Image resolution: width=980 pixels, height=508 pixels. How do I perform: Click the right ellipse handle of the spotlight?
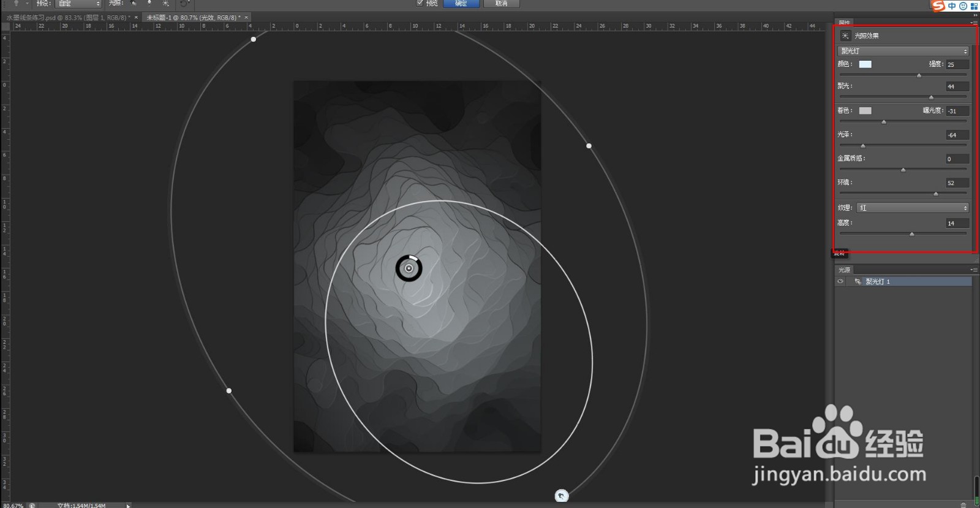point(589,146)
